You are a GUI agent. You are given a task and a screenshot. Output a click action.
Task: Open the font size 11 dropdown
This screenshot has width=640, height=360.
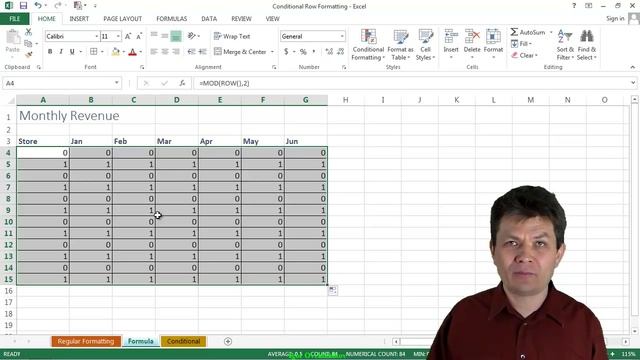[118, 36]
